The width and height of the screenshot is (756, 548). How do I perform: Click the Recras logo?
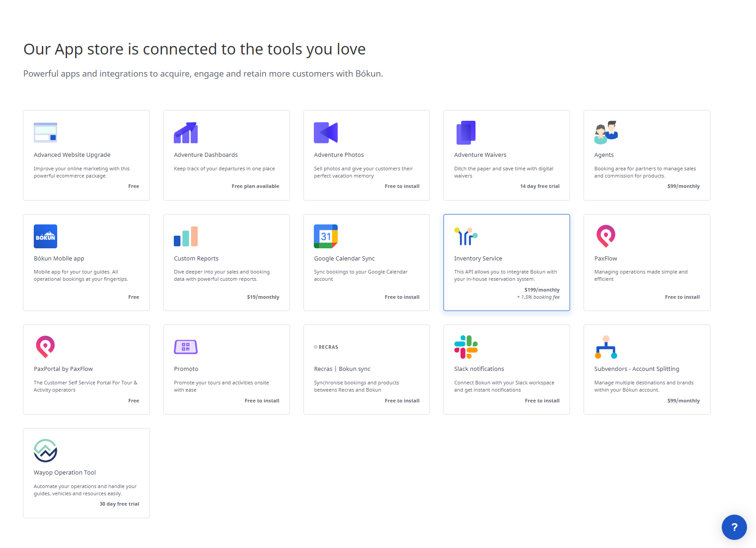pyautogui.click(x=326, y=347)
